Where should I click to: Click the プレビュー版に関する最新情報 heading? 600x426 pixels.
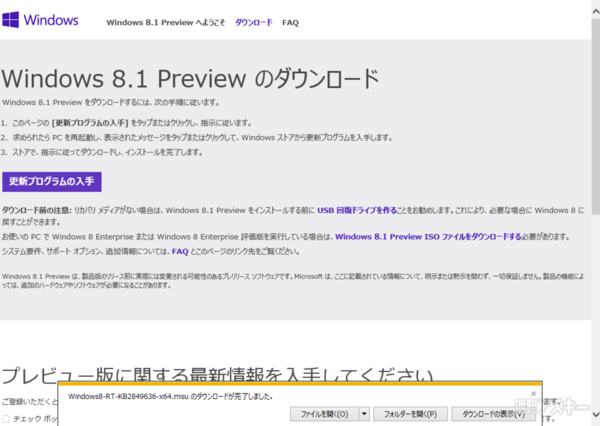(x=217, y=374)
